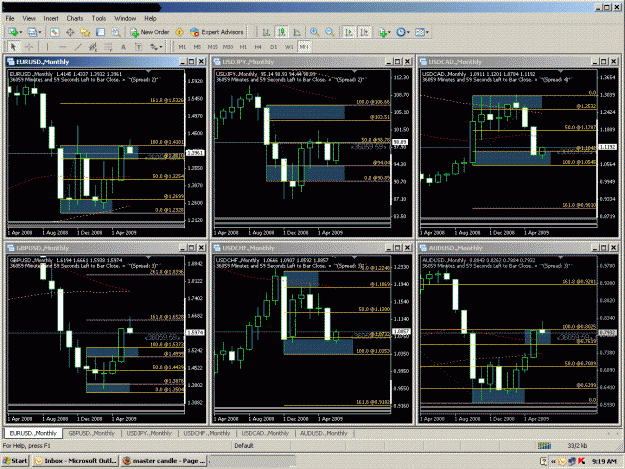Image resolution: width=625 pixels, height=469 pixels.
Task: Open master candle taskbar button
Action: click(x=163, y=461)
